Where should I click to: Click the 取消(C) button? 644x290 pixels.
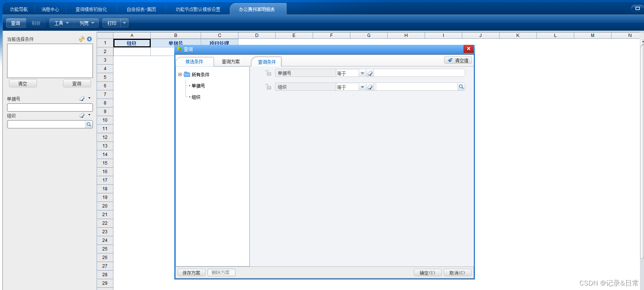(x=457, y=273)
